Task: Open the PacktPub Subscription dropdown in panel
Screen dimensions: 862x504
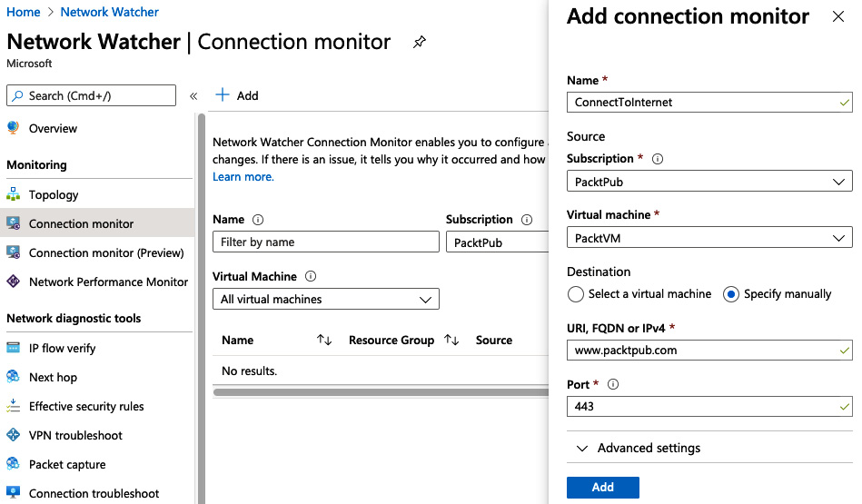Action: [x=709, y=182]
